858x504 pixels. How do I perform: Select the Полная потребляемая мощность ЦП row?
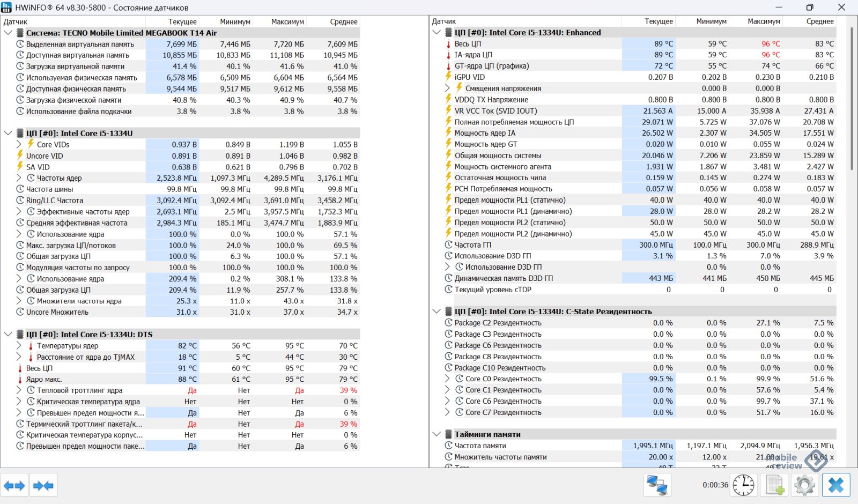click(514, 122)
